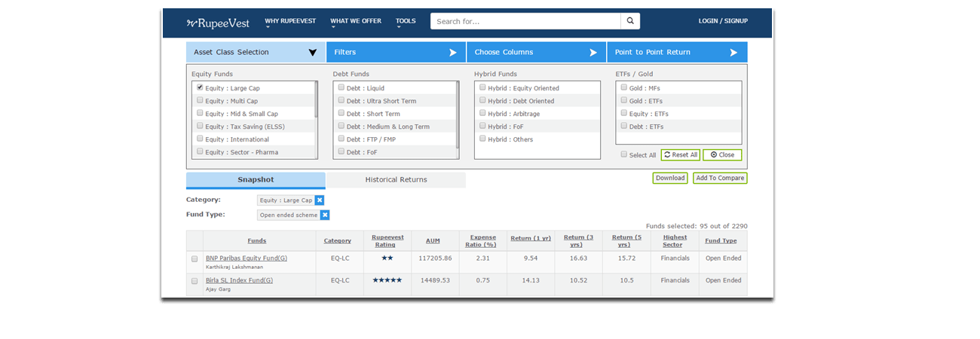Check Equity : Multi Cap checkbox
980x339 pixels.
[x=200, y=100]
